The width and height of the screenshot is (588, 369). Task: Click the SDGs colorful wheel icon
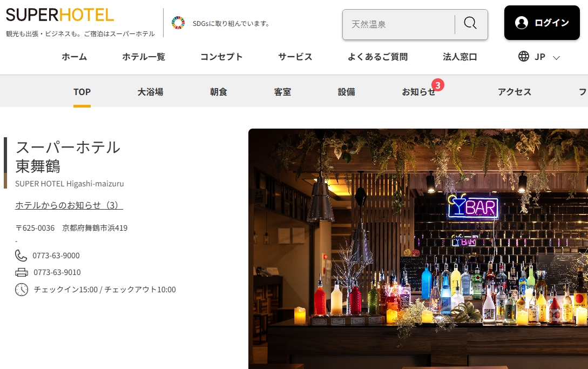coord(178,23)
